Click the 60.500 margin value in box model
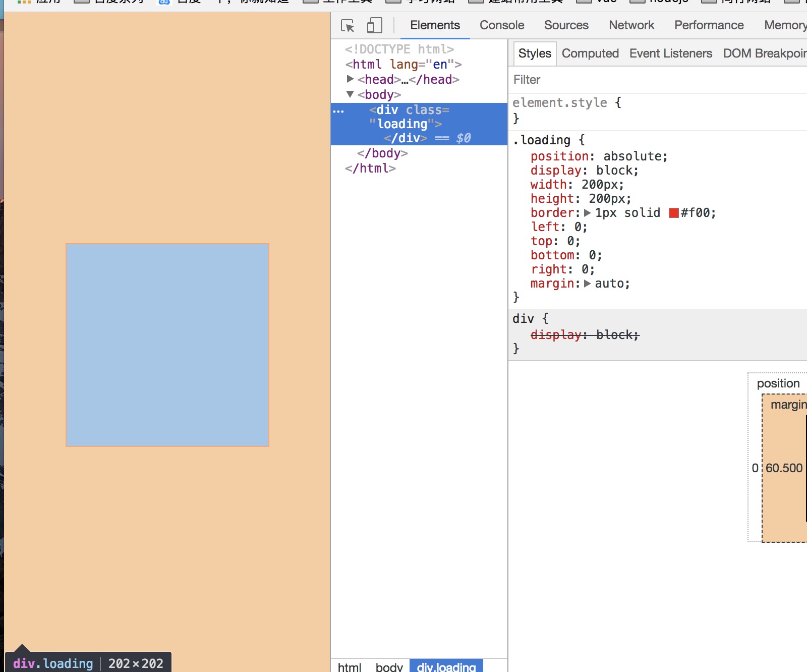This screenshot has width=807, height=672. point(784,468)
